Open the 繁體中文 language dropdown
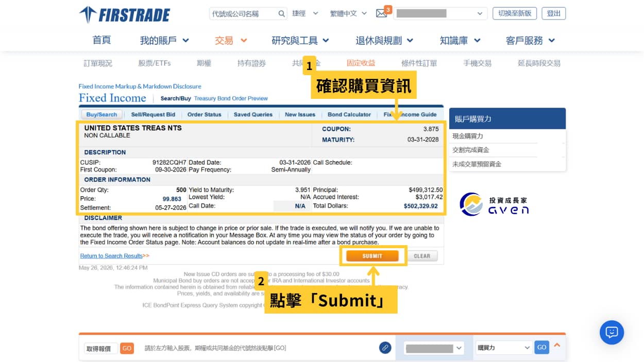 (x=348, y=13)
